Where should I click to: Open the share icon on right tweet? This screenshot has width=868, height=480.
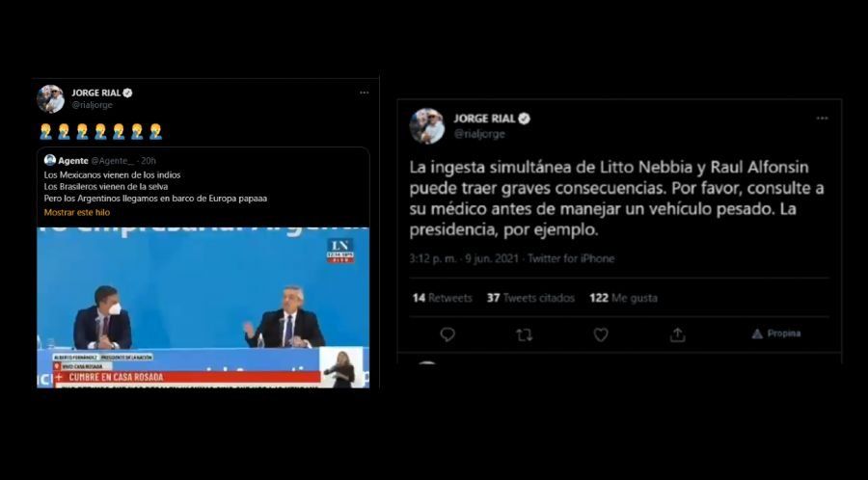click(677, 334)
